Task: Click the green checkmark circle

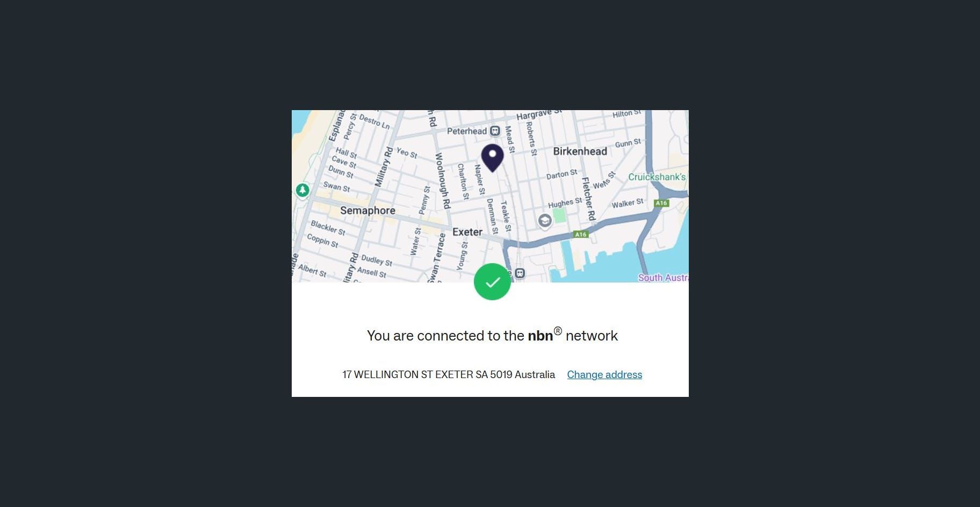Action: [492, 282]
